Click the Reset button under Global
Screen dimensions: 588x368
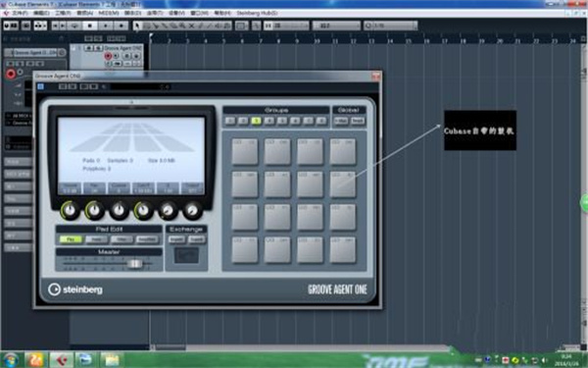(358, 121)
